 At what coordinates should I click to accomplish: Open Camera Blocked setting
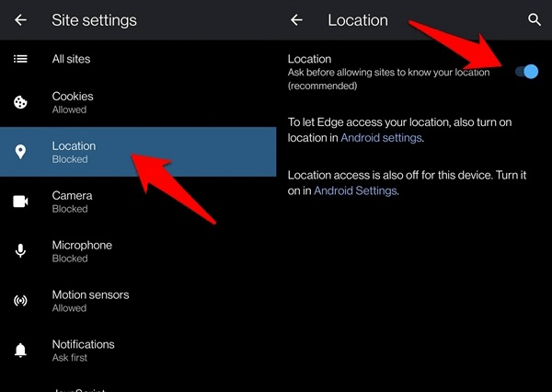click(x=72, y=202)
